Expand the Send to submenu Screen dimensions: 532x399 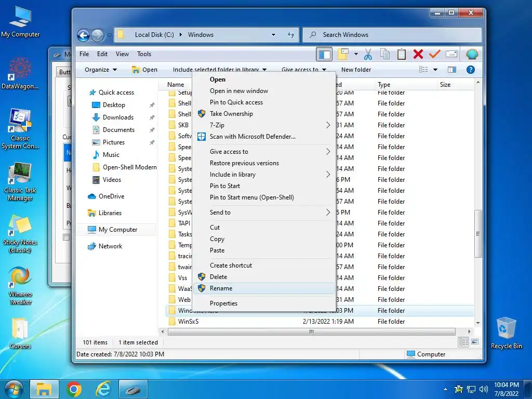[263, 212]
